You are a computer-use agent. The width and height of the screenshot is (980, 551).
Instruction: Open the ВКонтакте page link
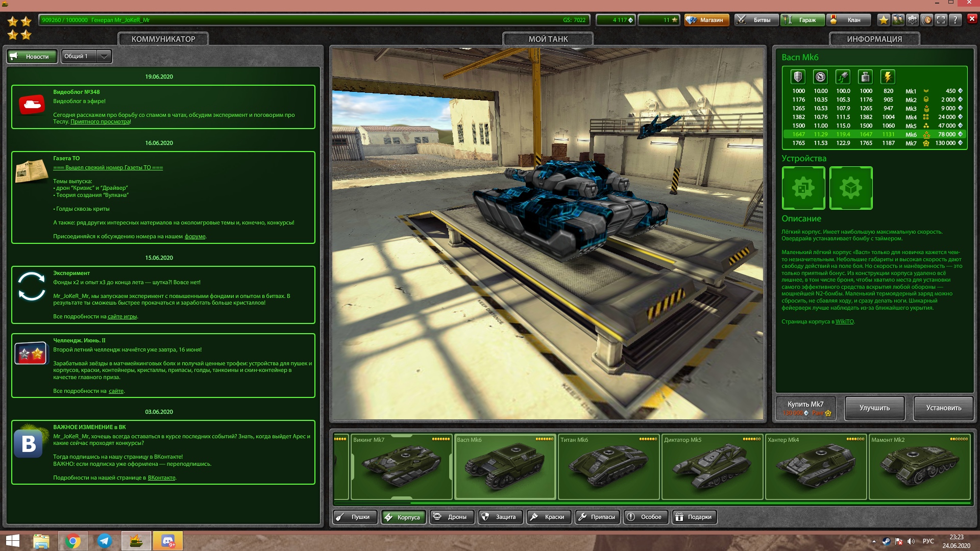click(161, 478)
